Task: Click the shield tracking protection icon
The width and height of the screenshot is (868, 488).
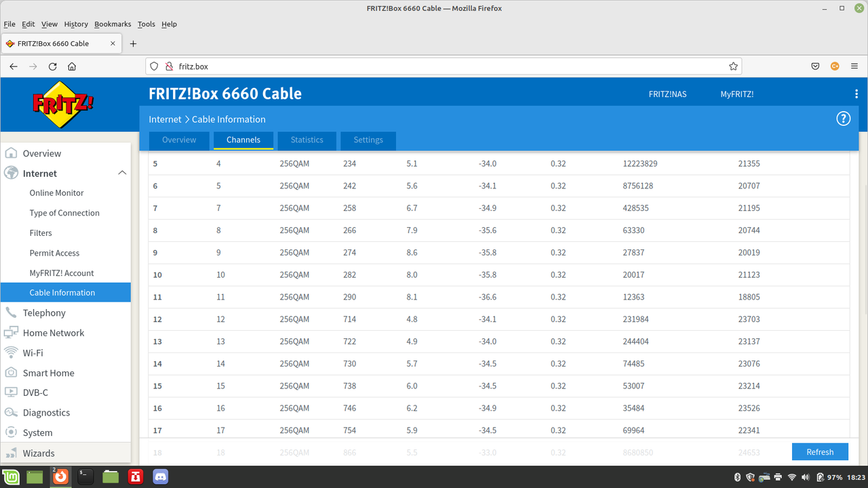Action: [x=154, y=66]
